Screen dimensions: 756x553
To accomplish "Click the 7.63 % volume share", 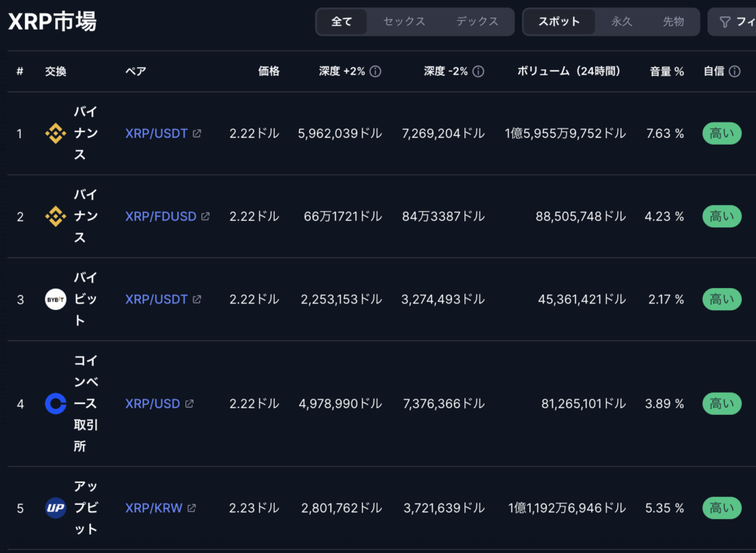I will pos(665,134).
